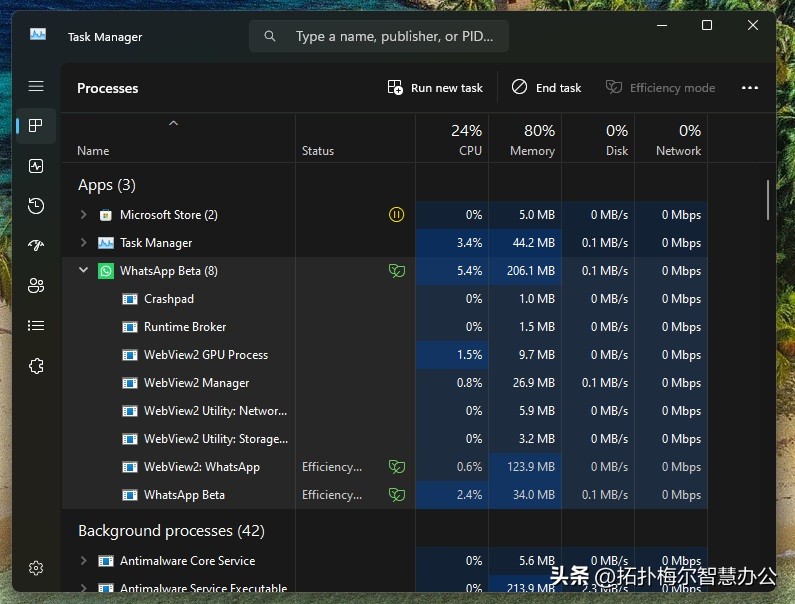The width and height of the screenshot is (795, 604).
Task: Click the 26.9 MB memory cell
Action: coord(525,383)
